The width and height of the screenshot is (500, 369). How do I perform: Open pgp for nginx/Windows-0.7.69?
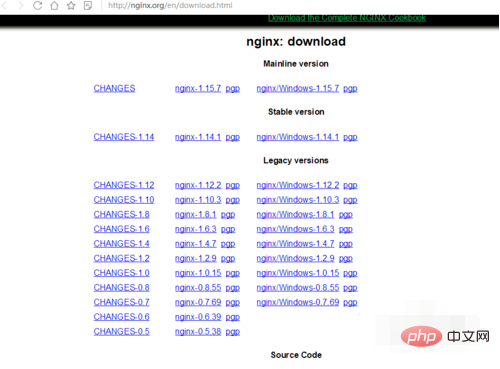(350, 303)
